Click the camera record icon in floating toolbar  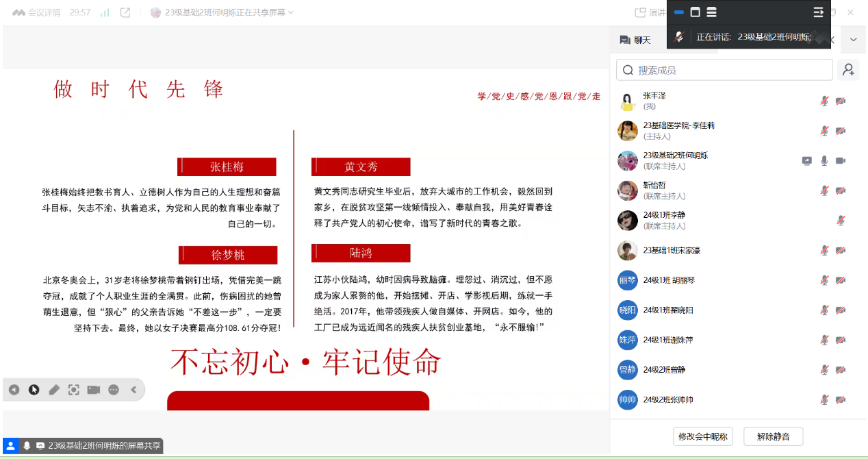[x=94, y=390]
